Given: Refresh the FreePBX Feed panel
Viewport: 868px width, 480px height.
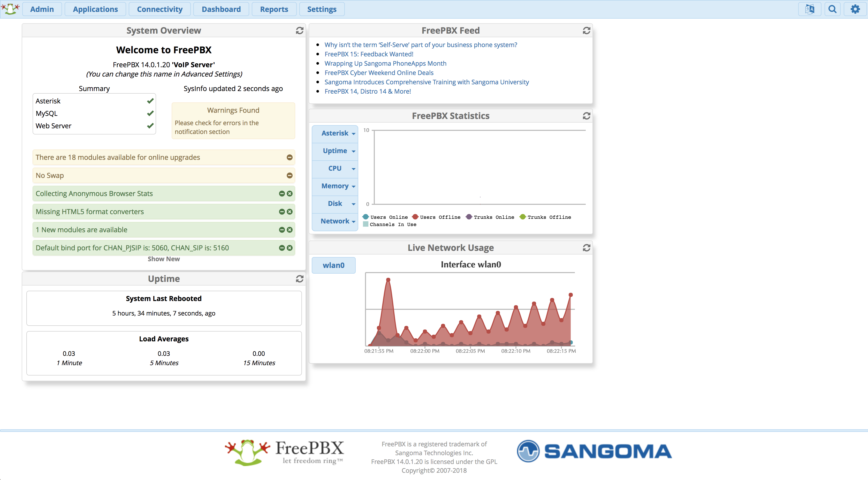Looking at the screenshot, I should coord(586,31).
